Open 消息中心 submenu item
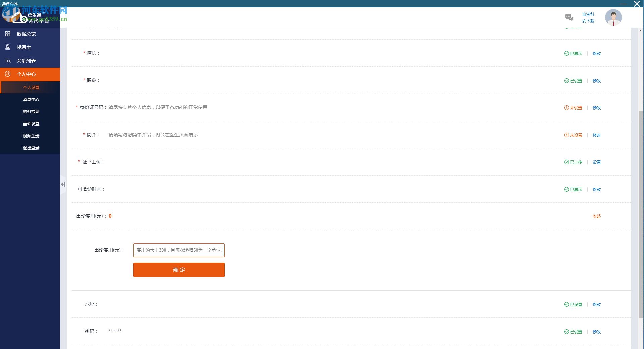The image size is (644, 349). click(x=31, y=99)
